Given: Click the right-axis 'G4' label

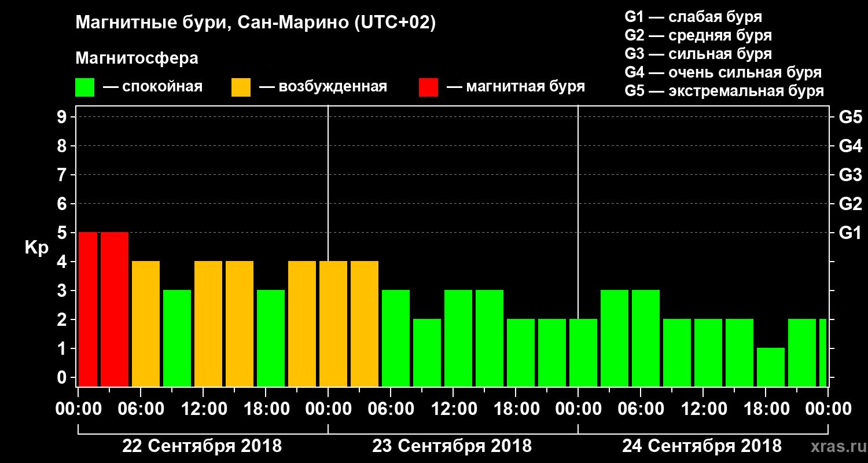Looking at the screenshot, I should click(850, 146).
